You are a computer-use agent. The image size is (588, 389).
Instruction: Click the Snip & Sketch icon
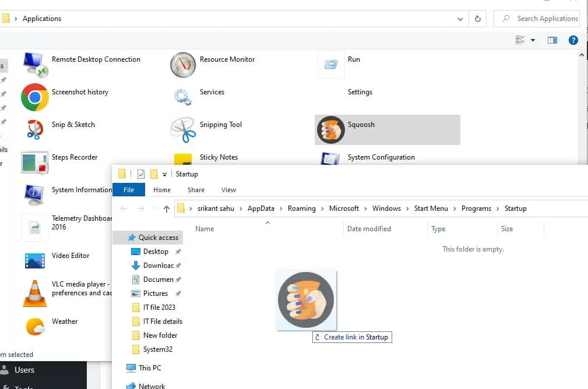[x=34, y=129]
